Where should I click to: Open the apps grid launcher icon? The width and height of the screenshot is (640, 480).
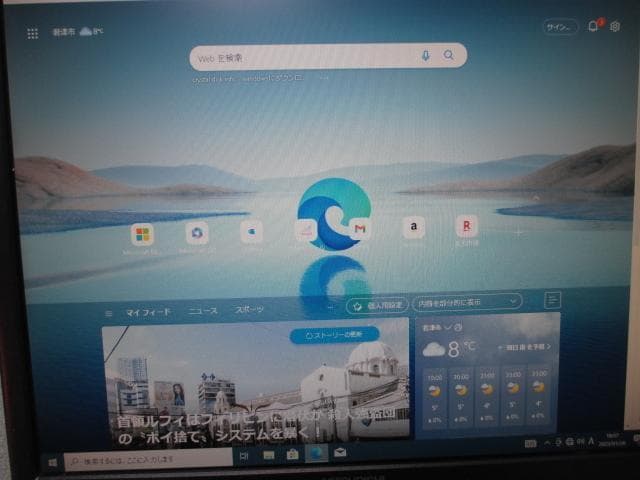point(33,33)
